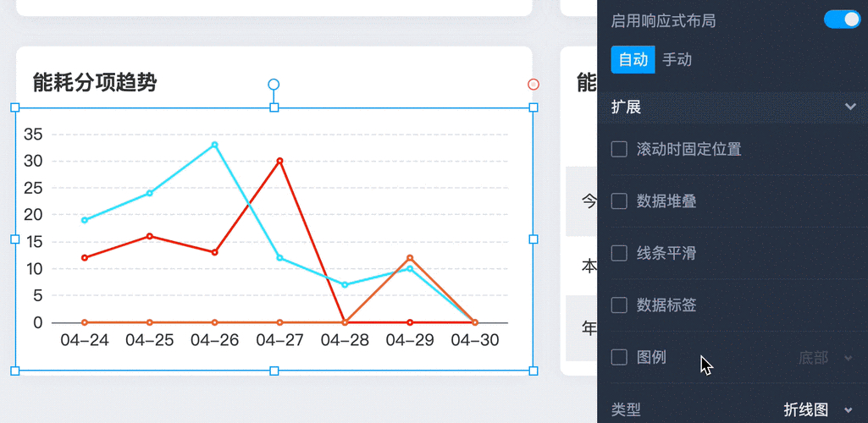This screenshot has width=868, height=423.
Task: Turn on 线条平滑 checkbox
Action: (619, 253)
